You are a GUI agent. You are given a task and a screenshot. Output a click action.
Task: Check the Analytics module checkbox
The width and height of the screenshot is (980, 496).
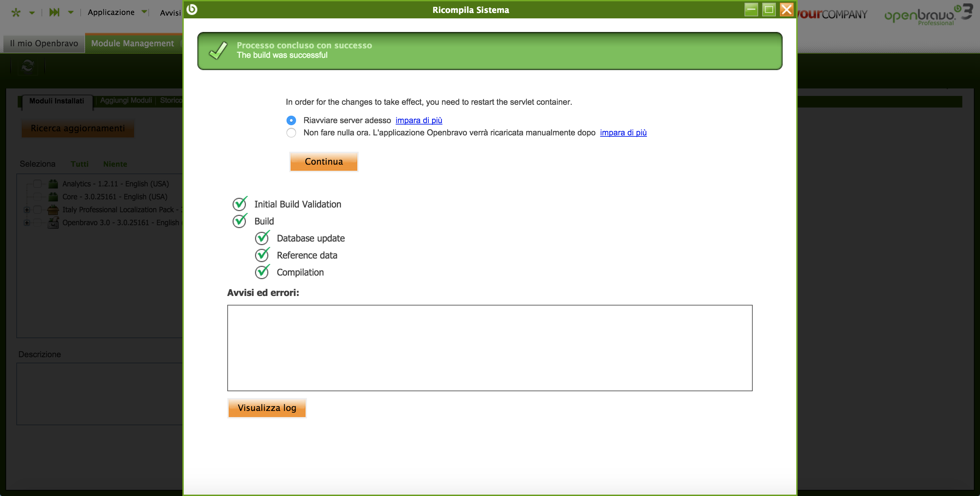[x=37, y=184]
